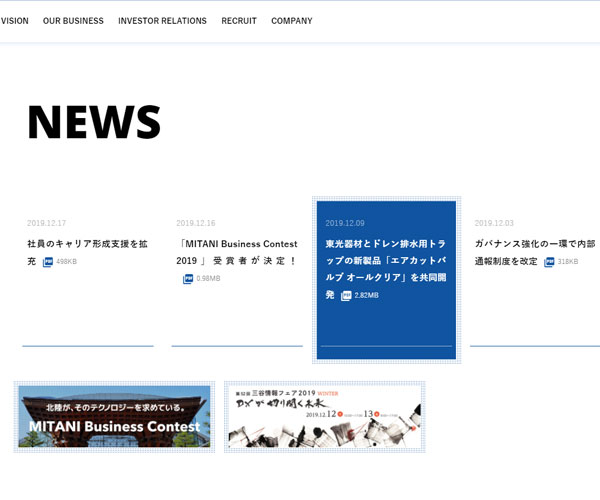Open the 三谷情報フェア2019 WINTER banner

pos(324,416)
